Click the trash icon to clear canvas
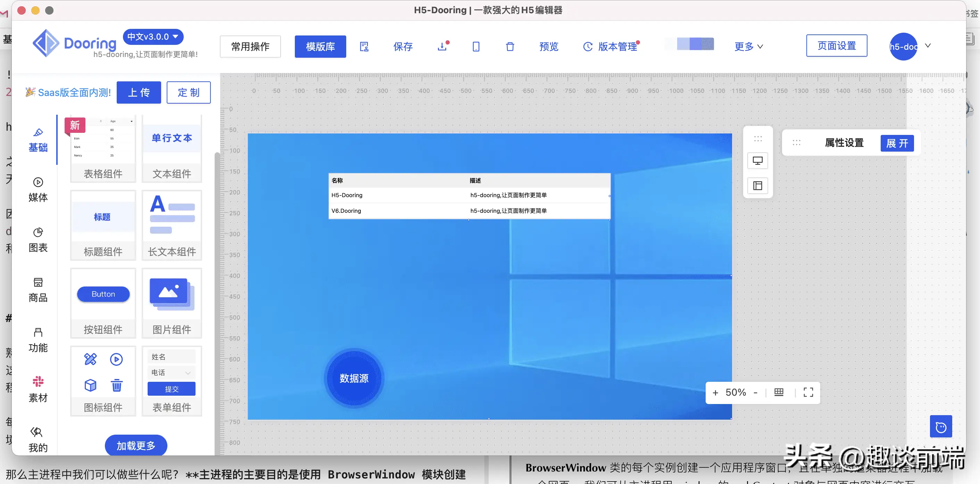 (510, 47)
